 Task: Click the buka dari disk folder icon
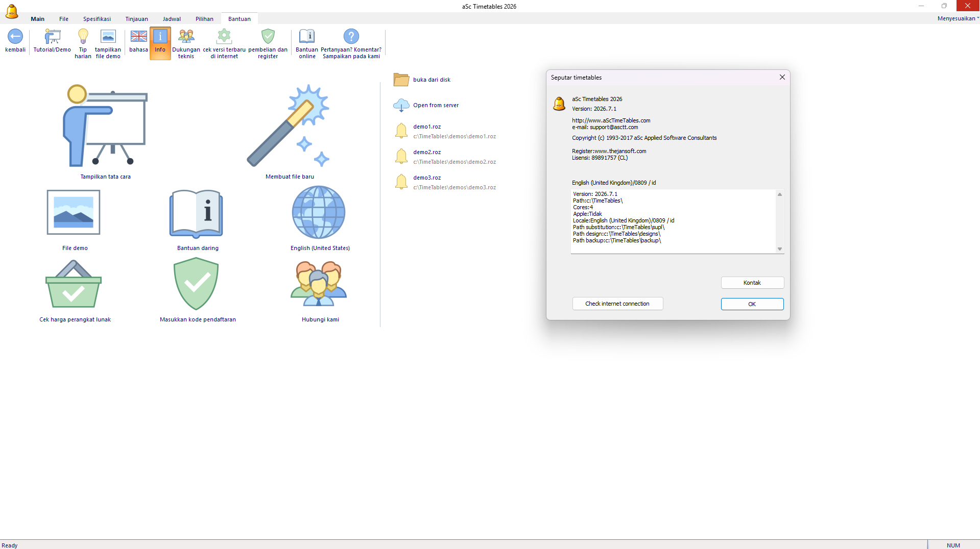(401, 80)
